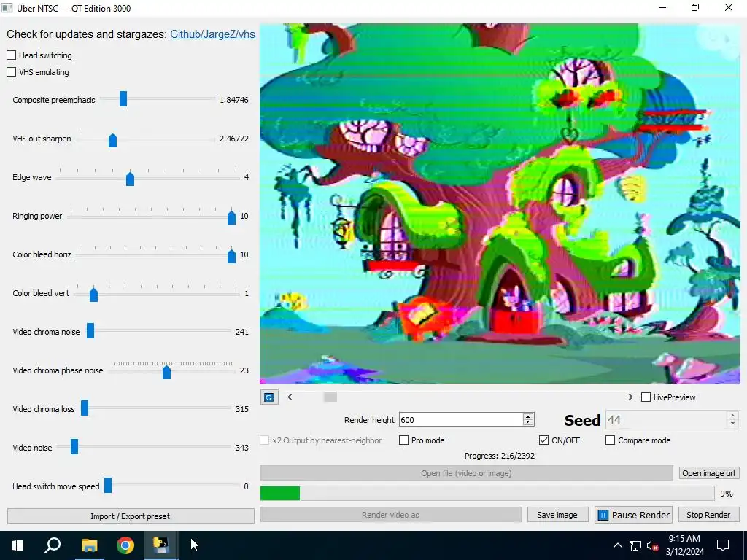Screen dimensions: 747x560
Task: Click the Video chroma noise slider handle
Action: click(90, 330)
